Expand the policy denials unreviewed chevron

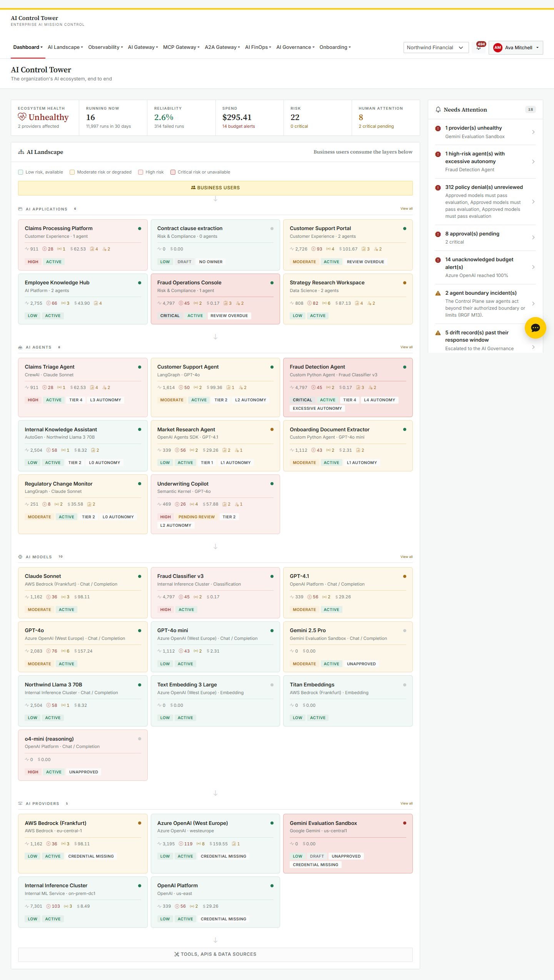click(533, 202)
